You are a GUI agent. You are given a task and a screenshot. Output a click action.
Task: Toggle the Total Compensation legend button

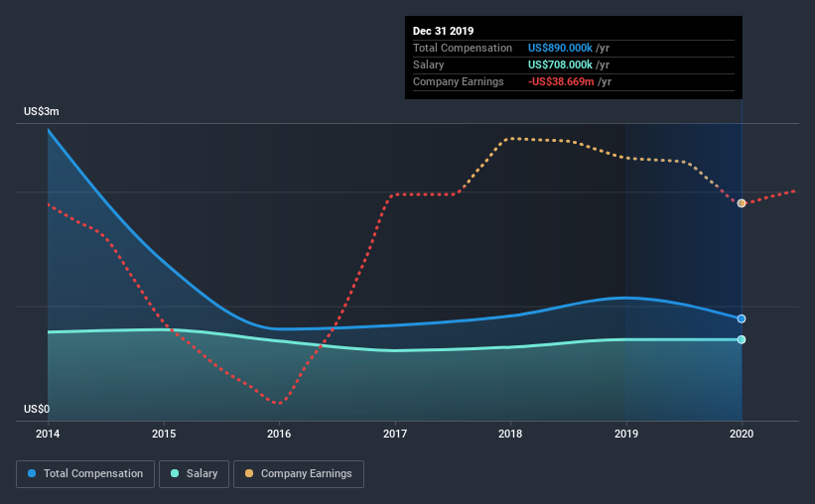click(x=85, y=474)
